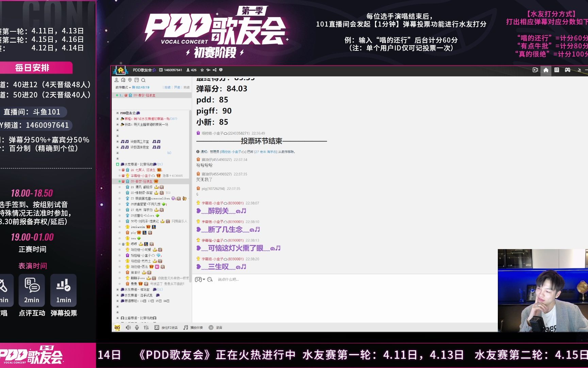
Task: Click the 27 老米 海芋恋 link in notice
Action: click(265, 152)
